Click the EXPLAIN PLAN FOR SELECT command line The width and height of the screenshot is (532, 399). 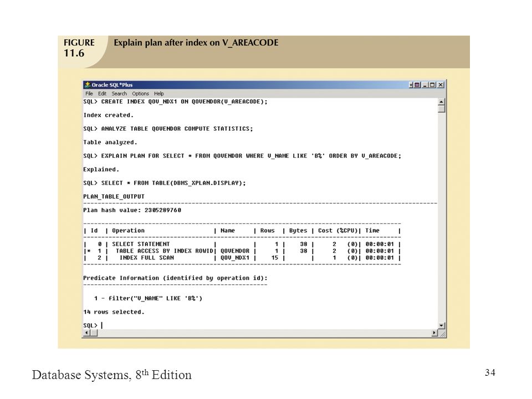[x=242, y=156]
